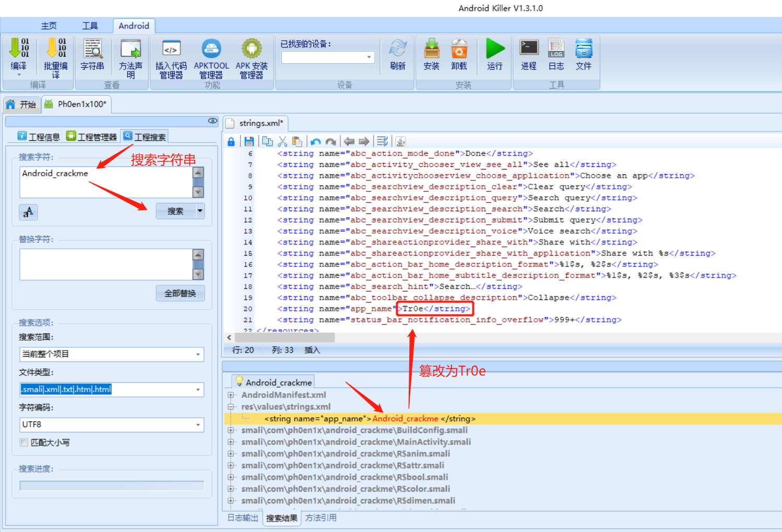Switch to the 日志输出 bottom tab
The image size is (782, 532).
pos(243,518)
